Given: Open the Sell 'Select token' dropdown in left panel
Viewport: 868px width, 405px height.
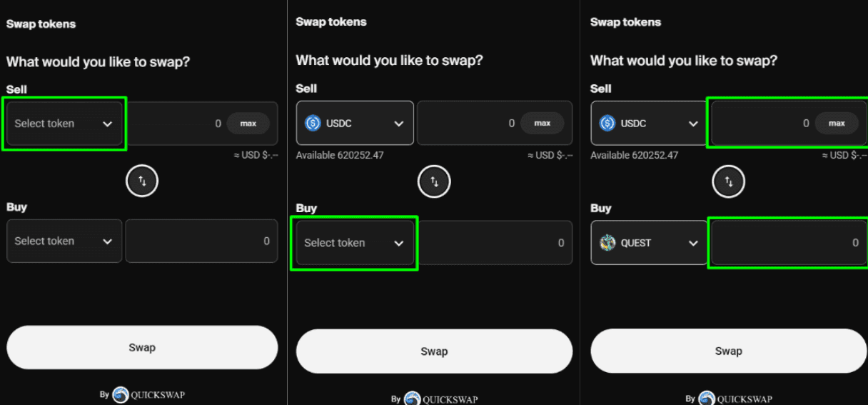Looking at the screenshot, I should 64,124.
